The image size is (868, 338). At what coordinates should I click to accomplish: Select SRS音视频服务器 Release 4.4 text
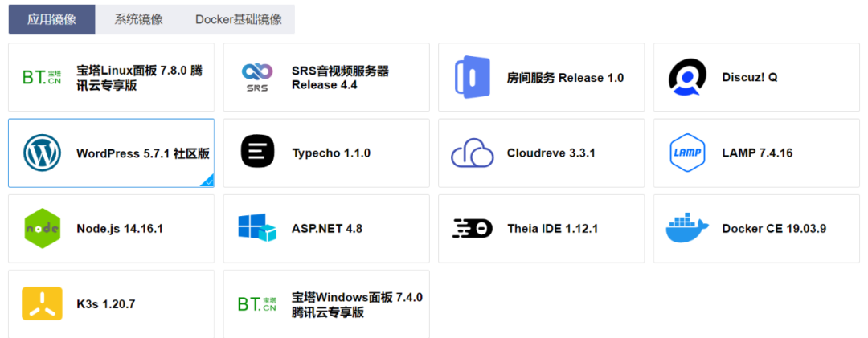(x=341, y=78)
